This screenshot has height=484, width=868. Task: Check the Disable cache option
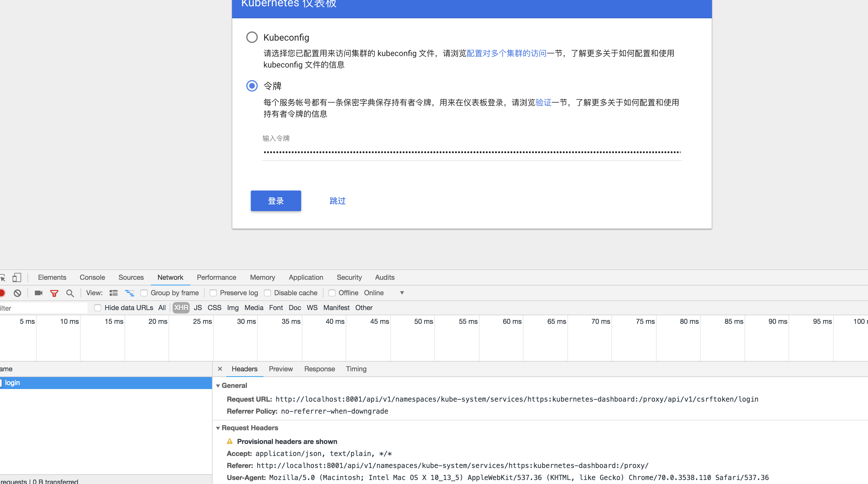(267, 293)
